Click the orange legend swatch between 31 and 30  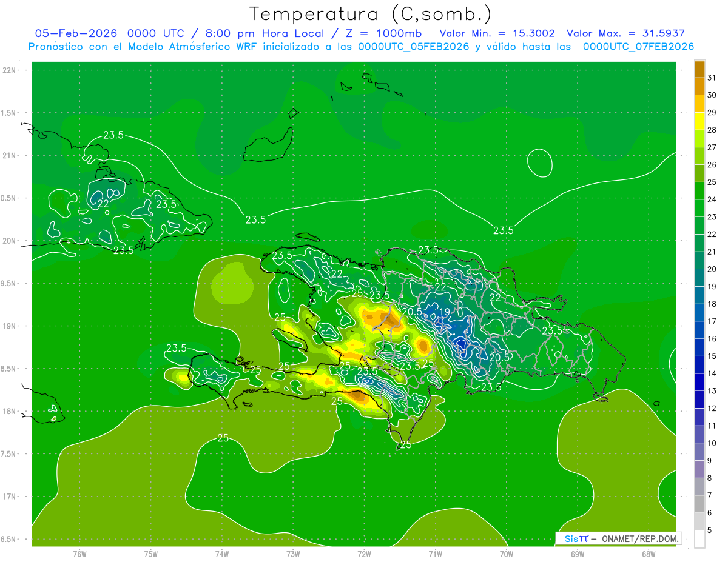pyautogui.click(x=699, y=86)
